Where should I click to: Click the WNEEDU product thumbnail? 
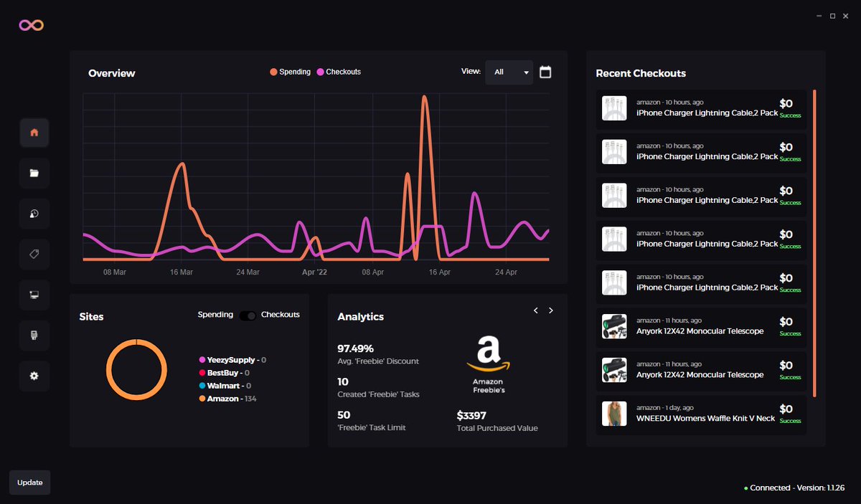click(614, 414)
